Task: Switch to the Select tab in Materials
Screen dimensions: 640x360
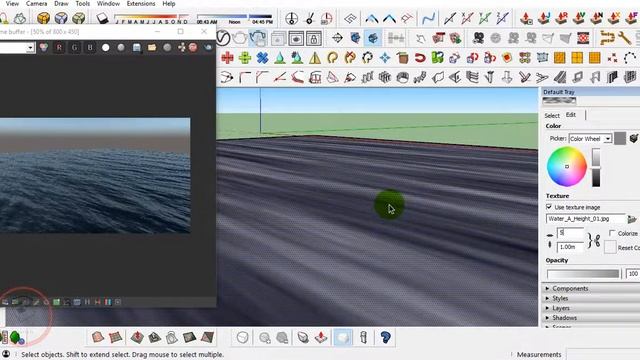Action: (552, 116)
